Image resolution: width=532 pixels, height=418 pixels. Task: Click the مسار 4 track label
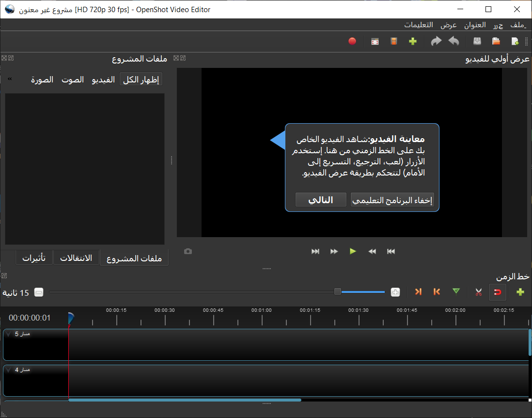pyautogui.click(x=22, y=370)
